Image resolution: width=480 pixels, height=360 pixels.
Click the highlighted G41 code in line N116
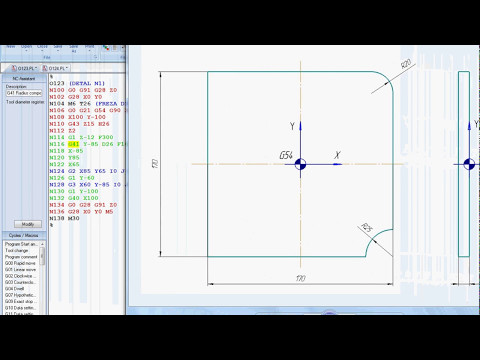click(x=73, y=144)
